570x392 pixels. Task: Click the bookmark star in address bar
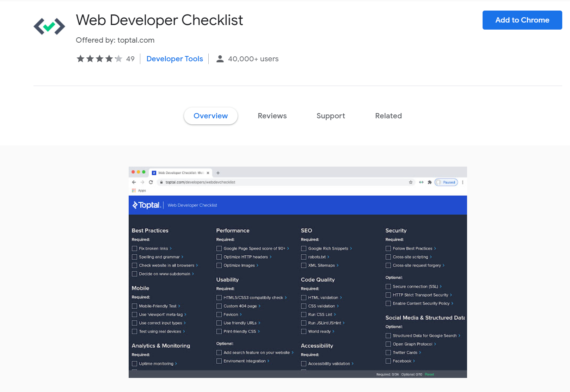(411, 182)
